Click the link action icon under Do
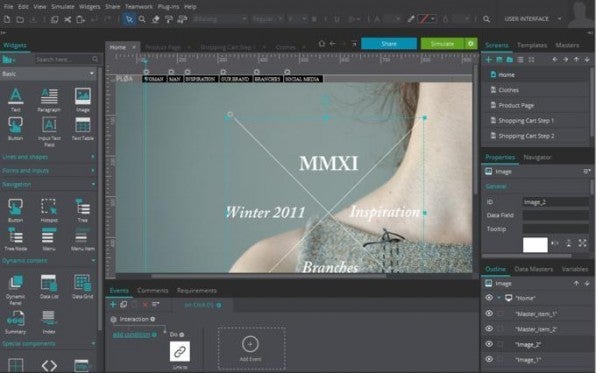Viewport: 596px width, 373px height. (180, 351)
